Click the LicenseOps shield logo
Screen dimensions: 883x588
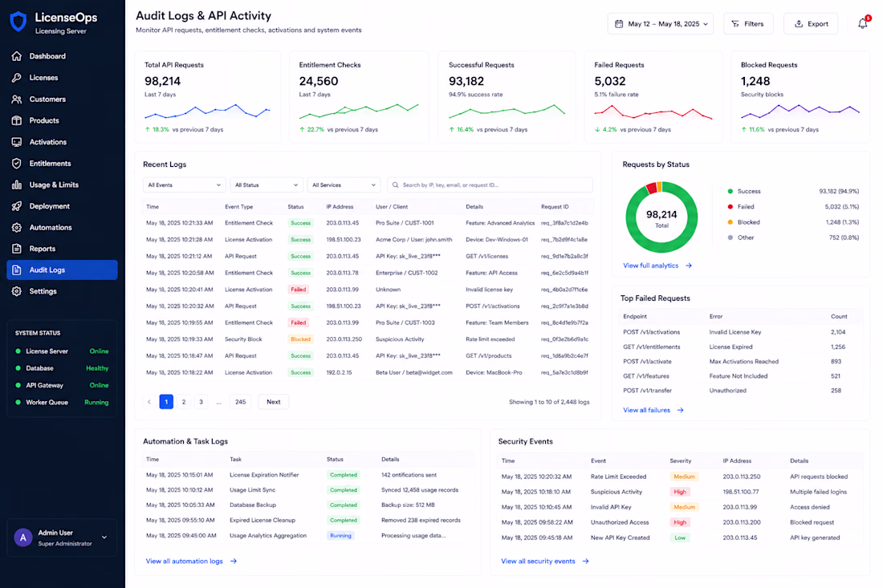(x=18, y=22)
